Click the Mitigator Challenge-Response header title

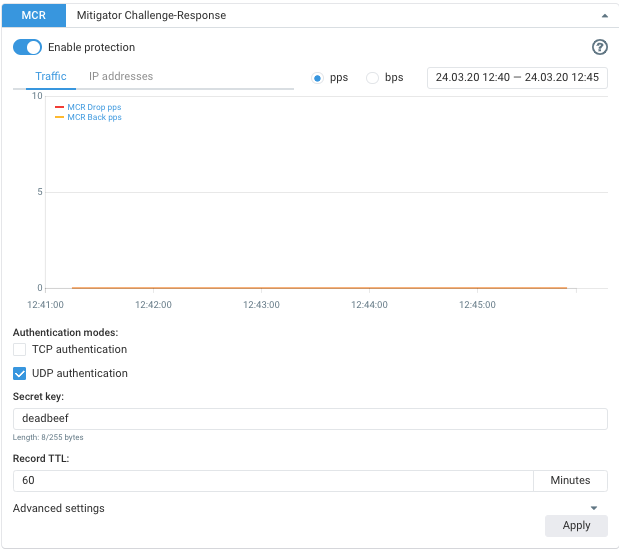coord(151,16)
